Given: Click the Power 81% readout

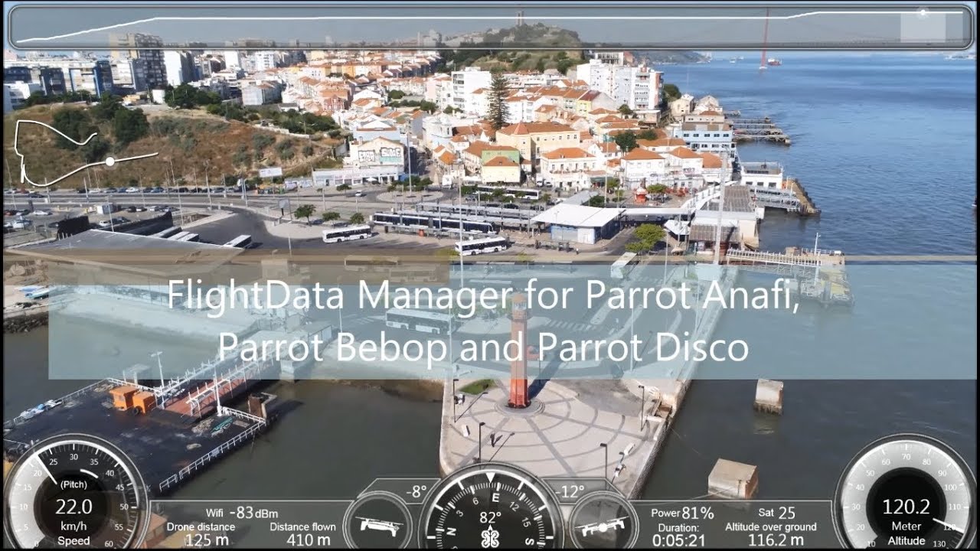Looking at the screenshot, I should click(x=682, y=513).
